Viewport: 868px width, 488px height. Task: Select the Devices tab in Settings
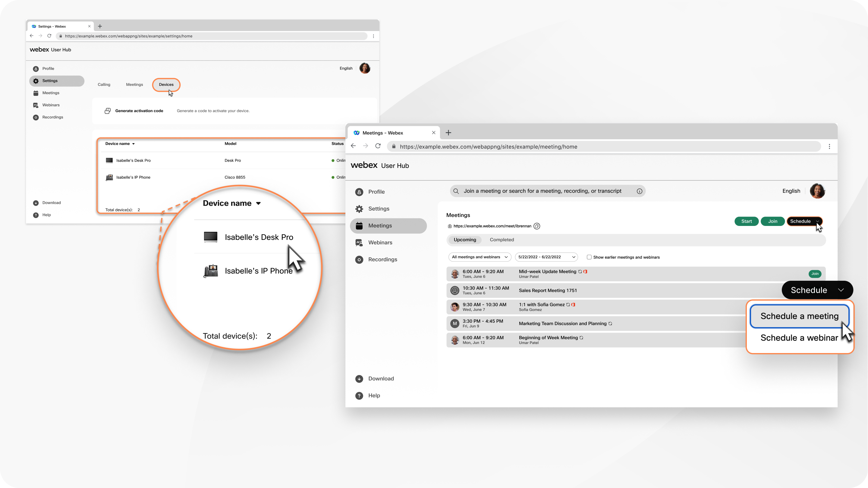click(x=166, y=85)
